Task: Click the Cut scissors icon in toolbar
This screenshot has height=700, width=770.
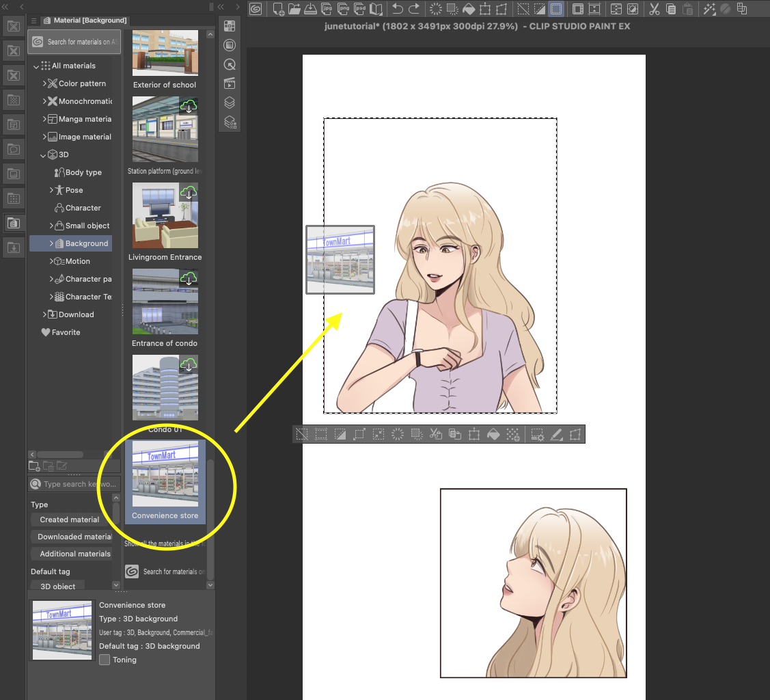Action: point(654,10)
